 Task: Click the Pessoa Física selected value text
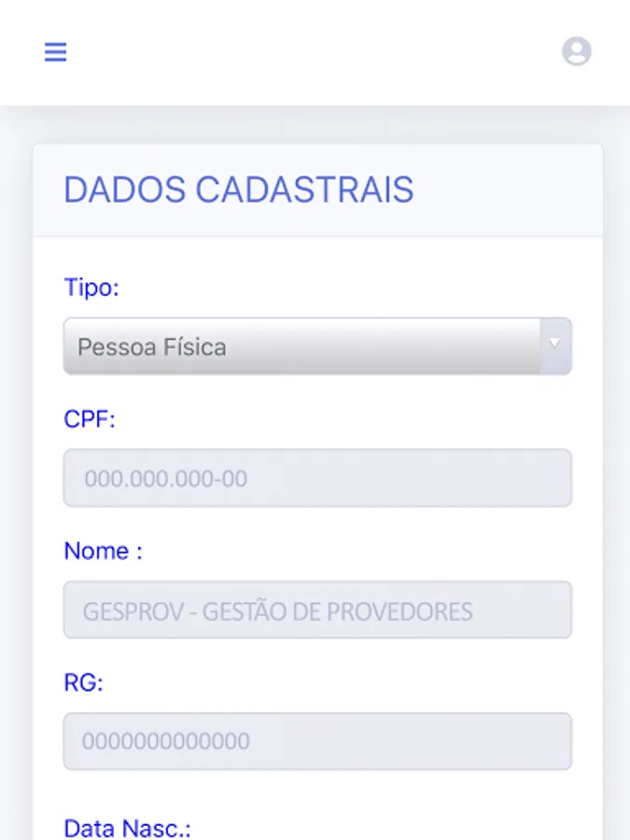point(151,346)
